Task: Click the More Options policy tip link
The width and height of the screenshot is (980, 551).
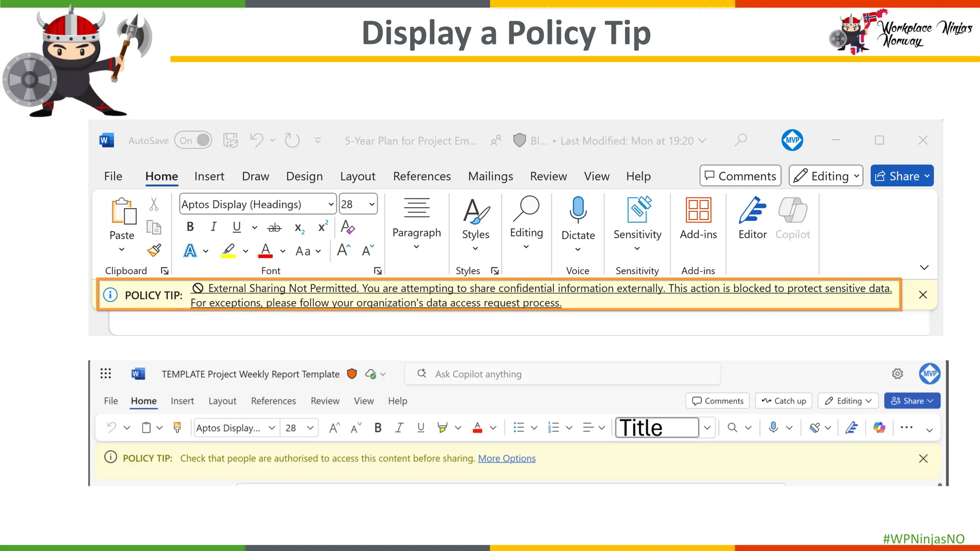Action: point(506,458)
